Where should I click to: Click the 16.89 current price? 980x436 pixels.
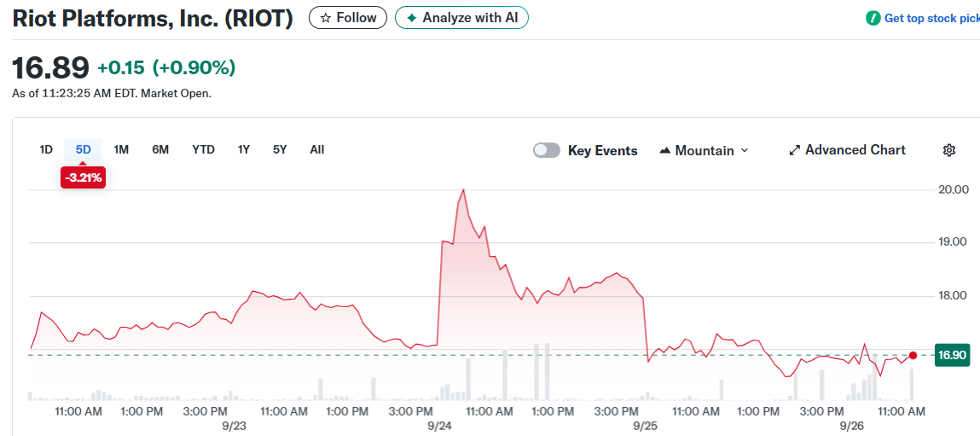[x=50, y=67]
